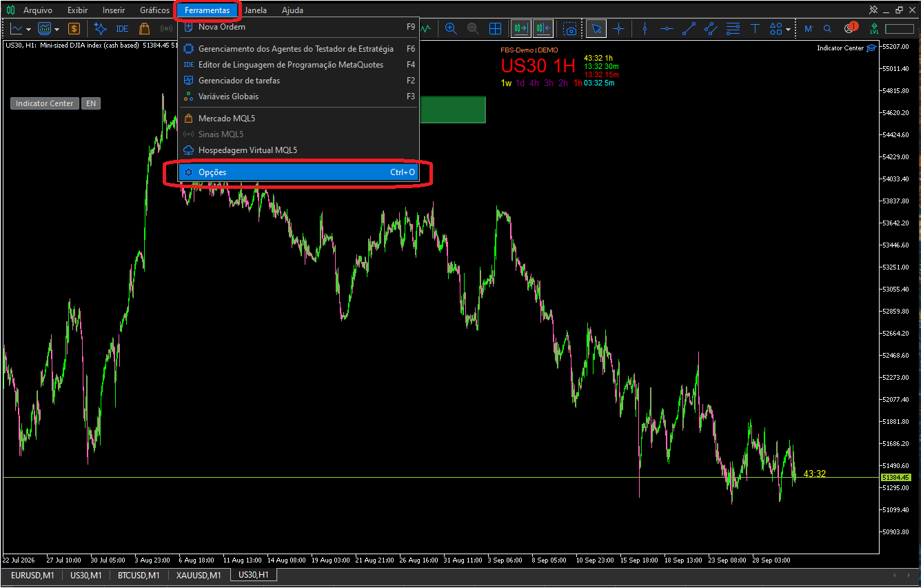The height and width of the screenshot is (588, 923).
Task: Switch to the BTCUSD,M1 chart tab
Action: 139,575
